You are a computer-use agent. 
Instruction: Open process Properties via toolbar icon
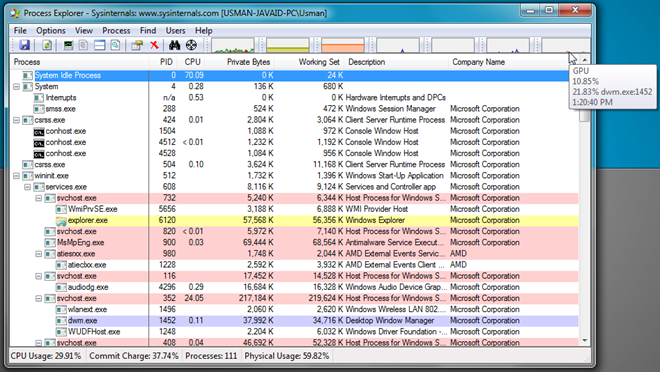[x=137, y=45]
